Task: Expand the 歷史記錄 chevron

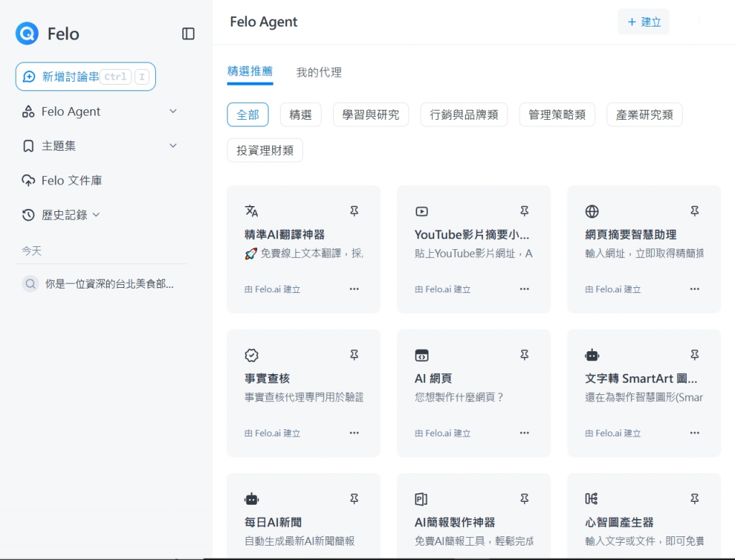Action: [96, 215]
